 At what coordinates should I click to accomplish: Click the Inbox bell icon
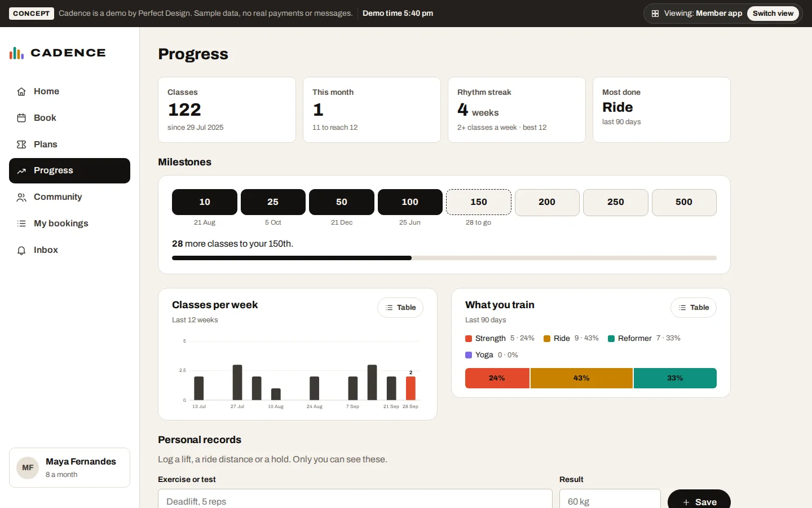coord(21,250)
